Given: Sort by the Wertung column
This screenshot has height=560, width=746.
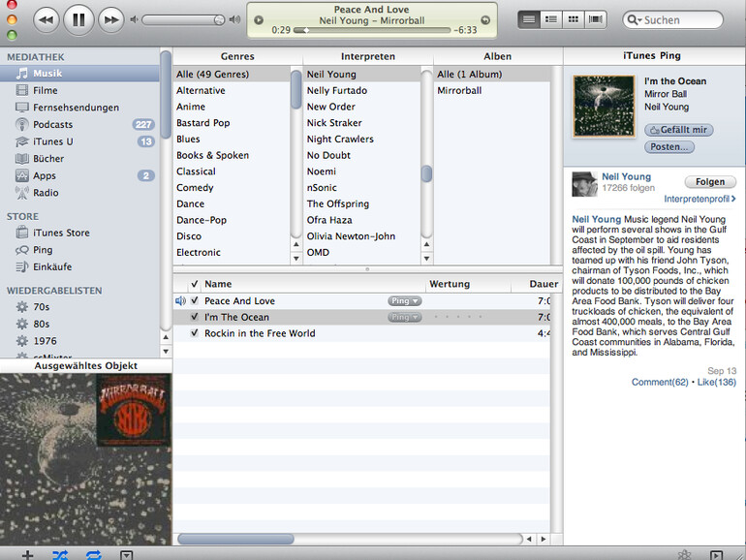Looking at the screenshot, I should click(468, 284).
